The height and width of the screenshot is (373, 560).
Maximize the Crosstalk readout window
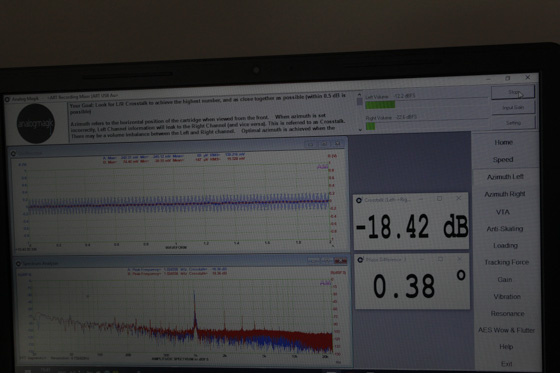point(440,199)
